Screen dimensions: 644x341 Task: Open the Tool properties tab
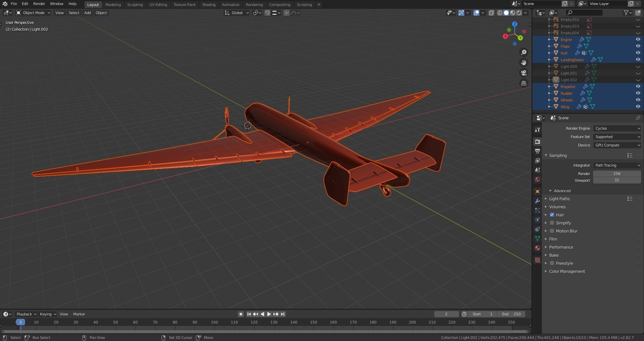click(x=538, y=130)
